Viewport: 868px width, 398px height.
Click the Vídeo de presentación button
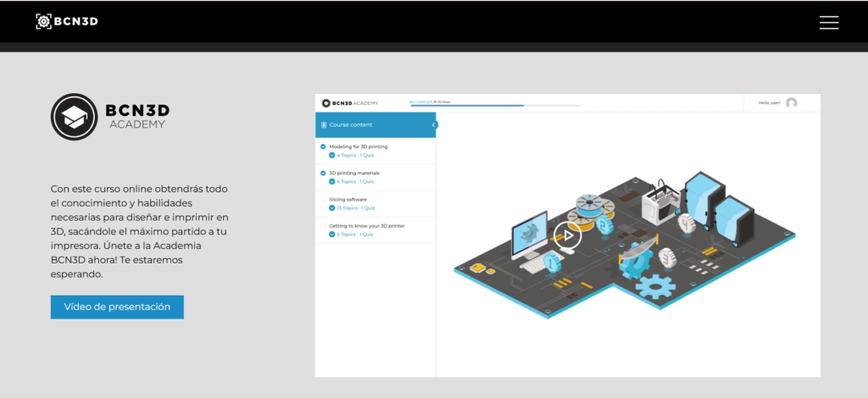pos(117,307)
